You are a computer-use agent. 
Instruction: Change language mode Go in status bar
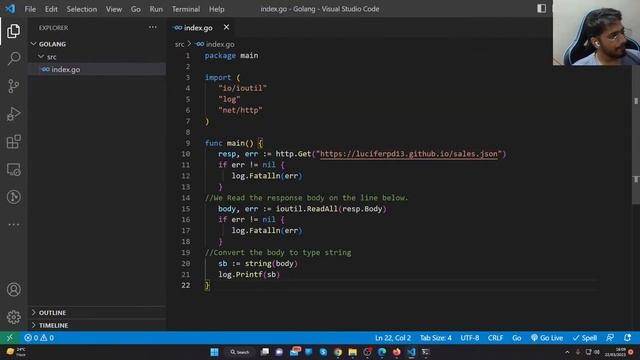coord(517,338)
